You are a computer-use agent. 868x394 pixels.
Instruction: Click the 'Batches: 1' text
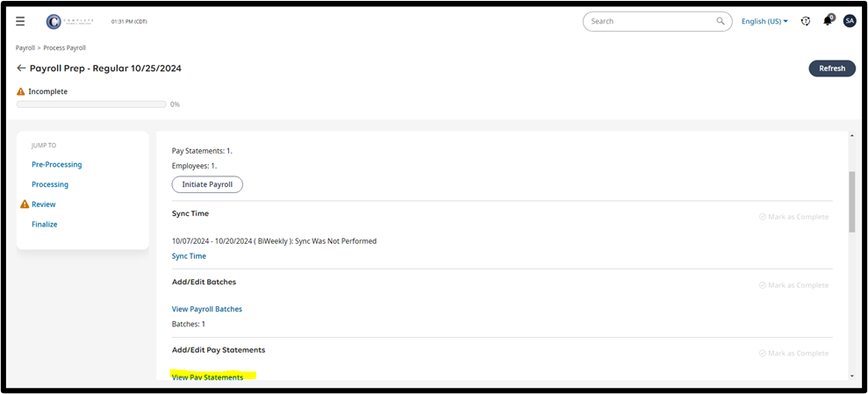[x=188, y=324]
